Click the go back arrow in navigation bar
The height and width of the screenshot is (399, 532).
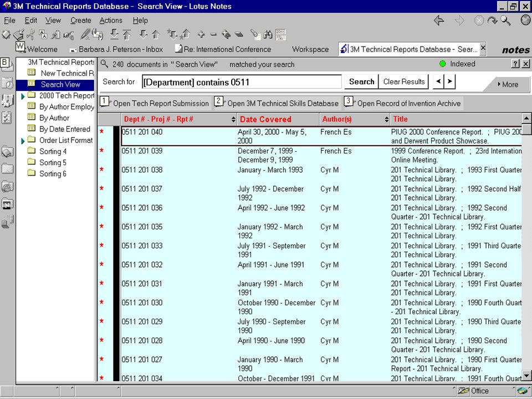click(439, 21)
